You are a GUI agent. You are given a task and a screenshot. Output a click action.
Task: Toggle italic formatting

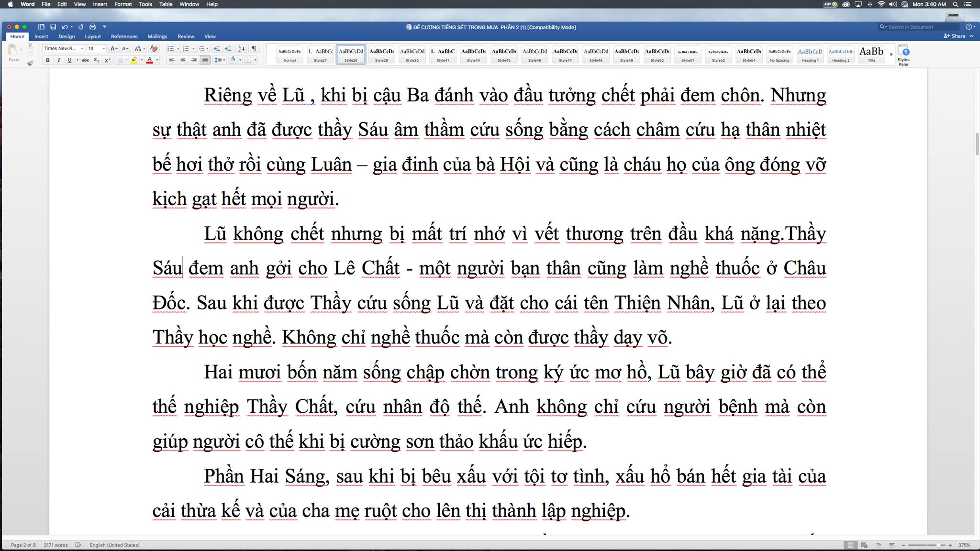[58, 60]
